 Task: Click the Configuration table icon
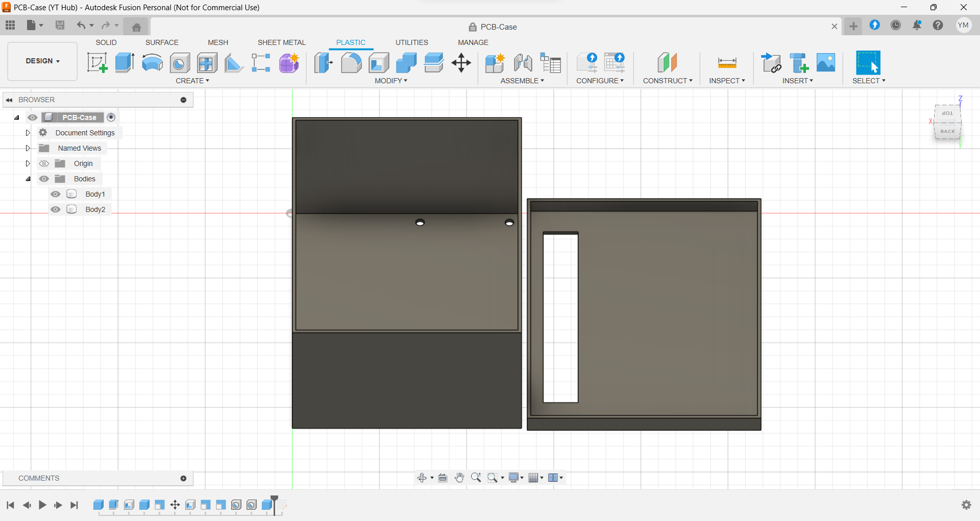coord(615,63)
